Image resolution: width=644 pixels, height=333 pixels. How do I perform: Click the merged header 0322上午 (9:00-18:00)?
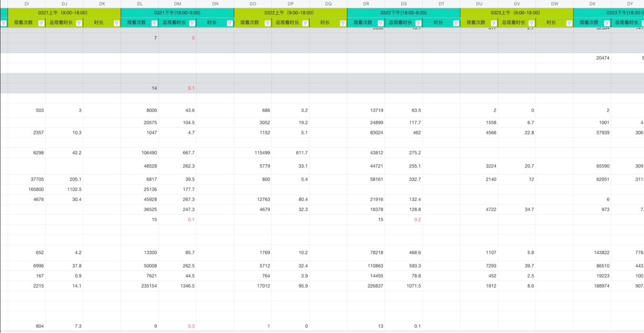[291, 13]
